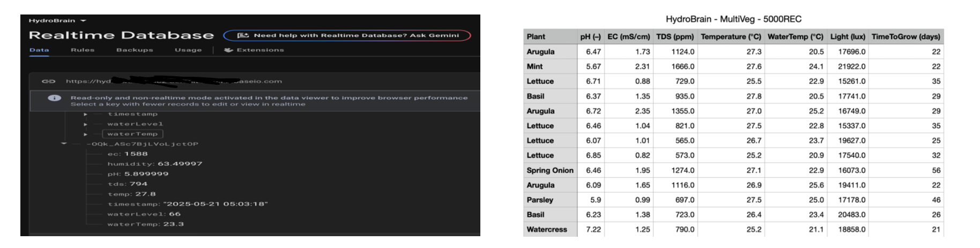Screen dimensions: 980x248
Task: Expand the outlined waterTemp node
Action: pos(85,134)
